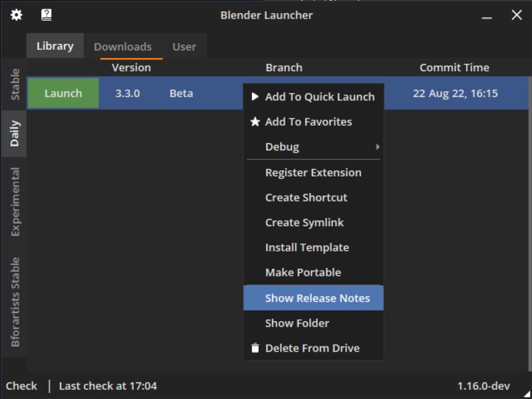The width and height of the screenshot is (532, 399).
Task: Sort by the Commit Time column header
Action: click(454, 68)
